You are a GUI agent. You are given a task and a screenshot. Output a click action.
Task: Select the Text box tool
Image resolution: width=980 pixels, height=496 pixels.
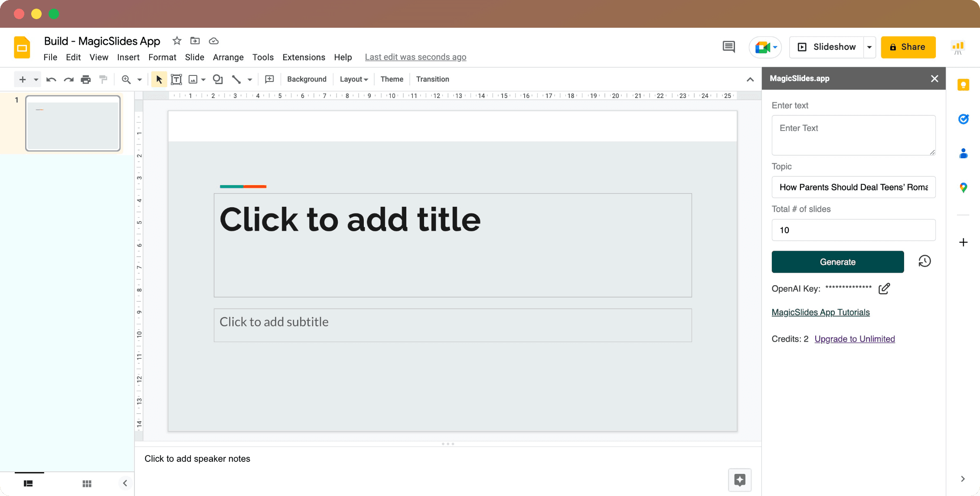point(176,79)
